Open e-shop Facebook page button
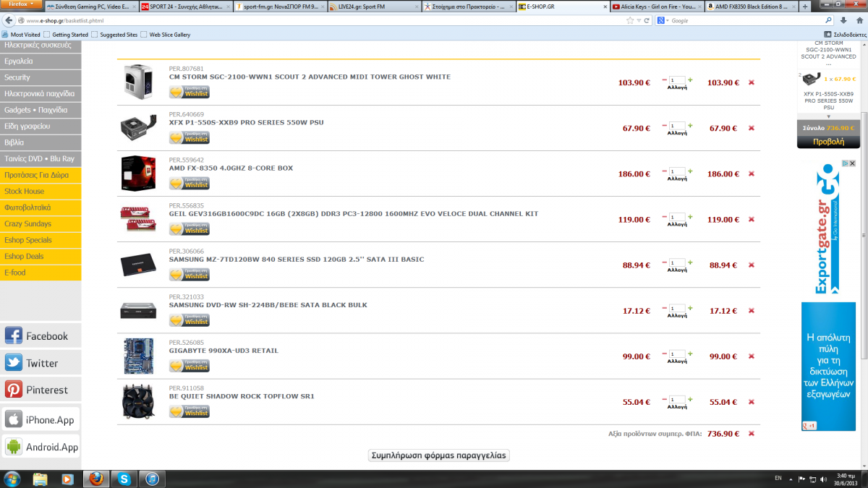Screen dimensions: 868x488 tap(40, 336)
